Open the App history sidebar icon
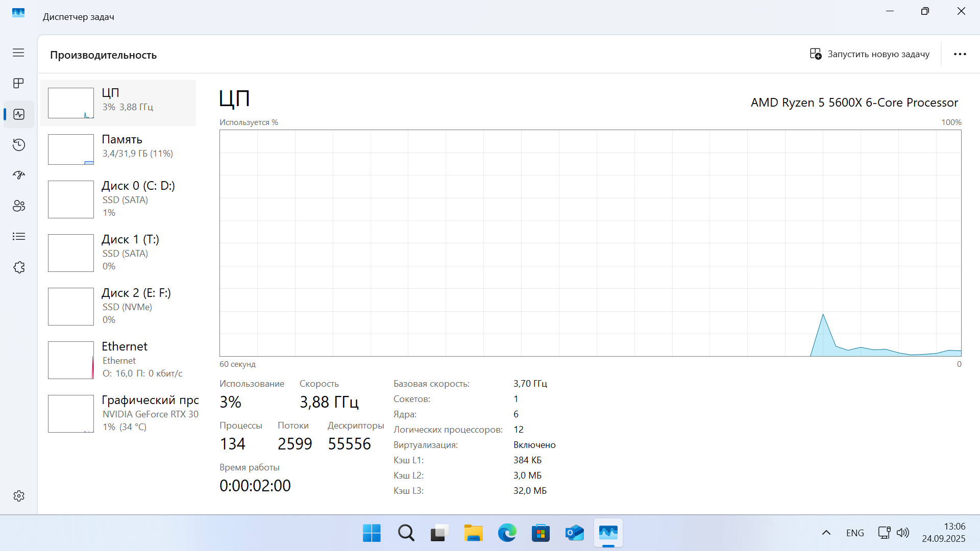This screenshot has height=551, width=980. [19, 145]
